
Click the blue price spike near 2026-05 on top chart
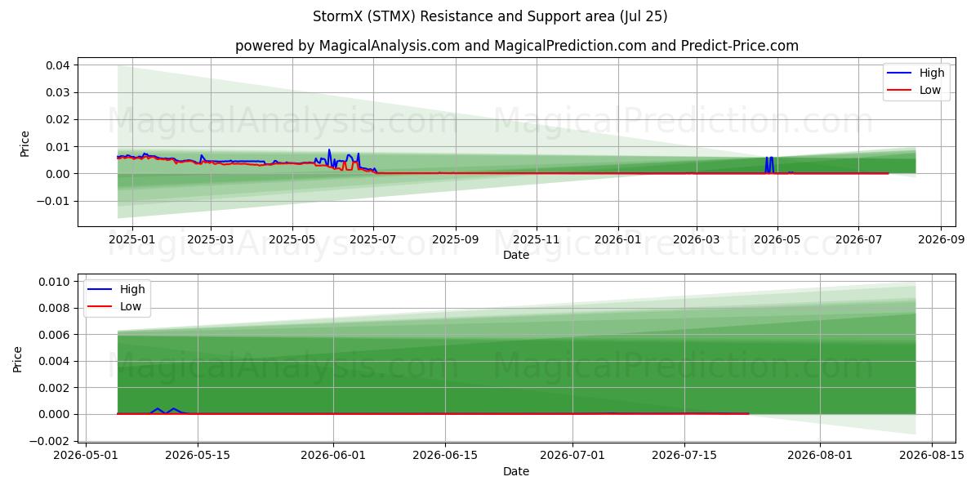[768, 164]
